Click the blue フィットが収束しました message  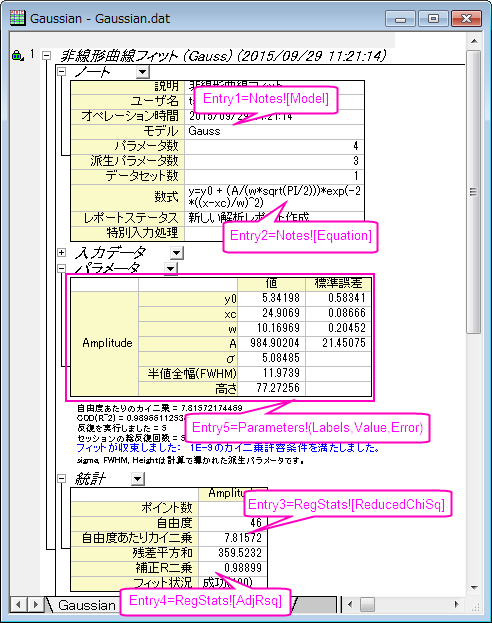click(227, 448)
